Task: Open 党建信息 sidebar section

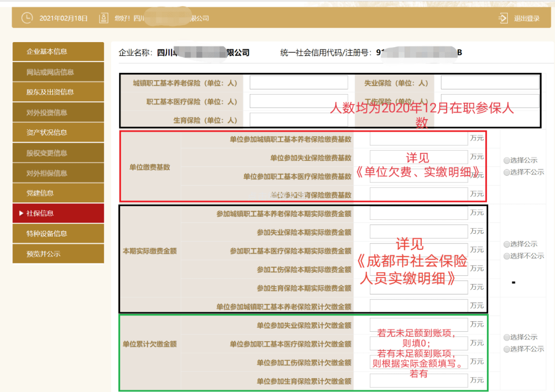Action: (58, 193)
